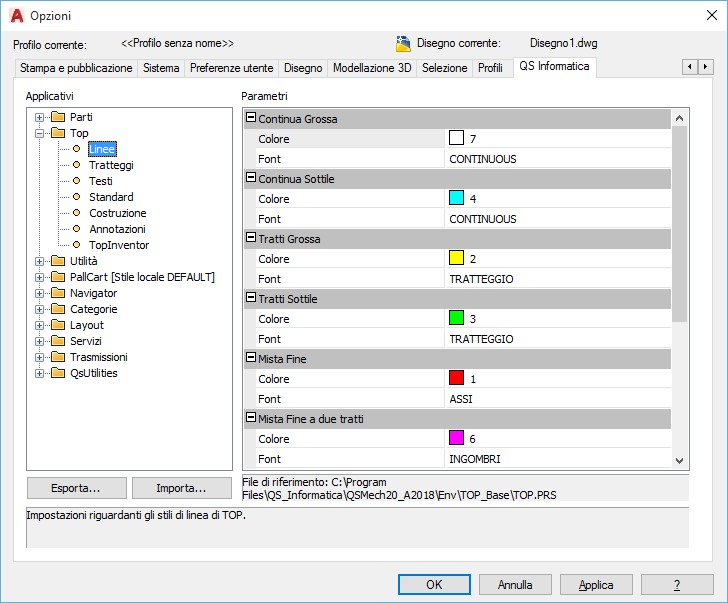The width and height of the screenshot is (728, 603).
Task: Click the Parametri scrollbar up arrow
Action: (680, 118)
